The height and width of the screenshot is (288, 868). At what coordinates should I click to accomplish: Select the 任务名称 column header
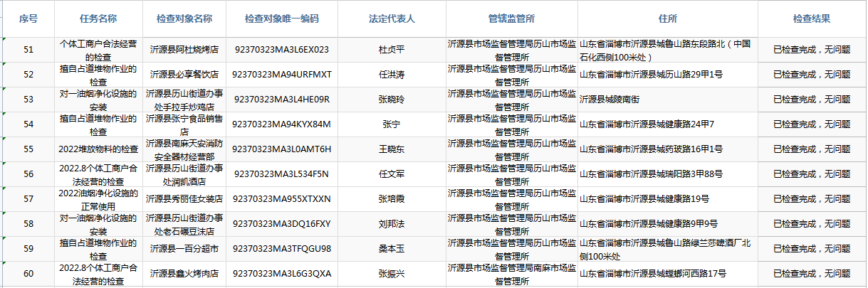click(x=98, y=18)
